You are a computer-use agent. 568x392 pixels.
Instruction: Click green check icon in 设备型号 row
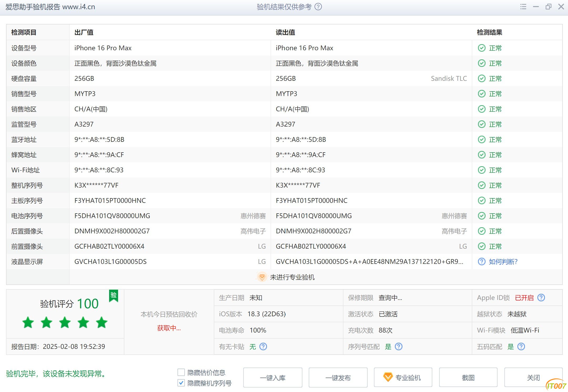(x=481, y=48)
